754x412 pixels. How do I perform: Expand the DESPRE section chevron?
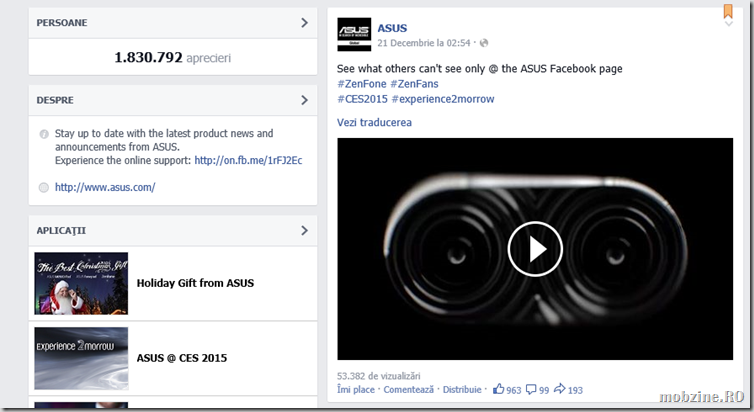[304, 100]
